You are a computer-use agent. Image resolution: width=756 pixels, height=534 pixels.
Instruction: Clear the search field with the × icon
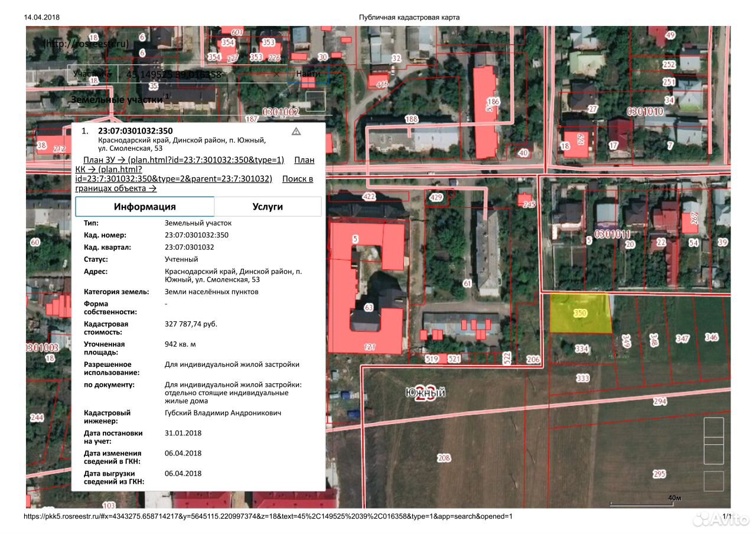click(x=277, y=74)
